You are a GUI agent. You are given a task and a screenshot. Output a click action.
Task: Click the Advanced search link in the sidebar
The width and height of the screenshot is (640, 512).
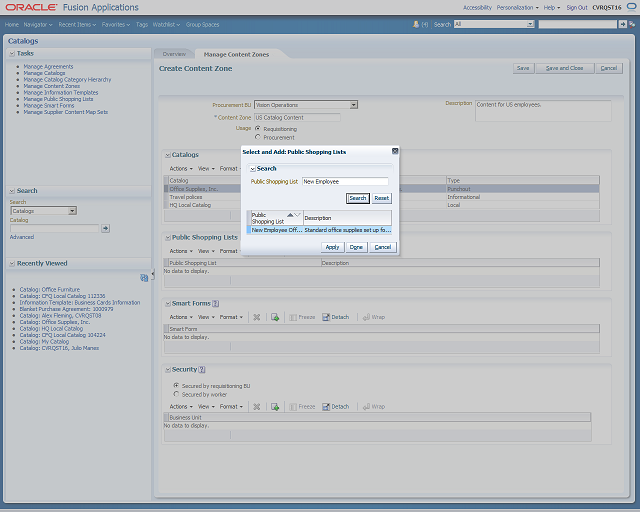(22, 237)
